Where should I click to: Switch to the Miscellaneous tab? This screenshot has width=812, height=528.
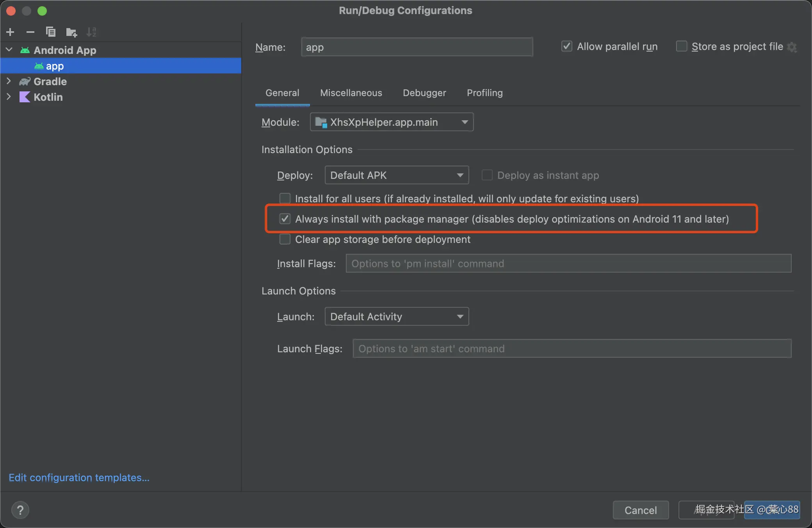(x=351, y=93)
